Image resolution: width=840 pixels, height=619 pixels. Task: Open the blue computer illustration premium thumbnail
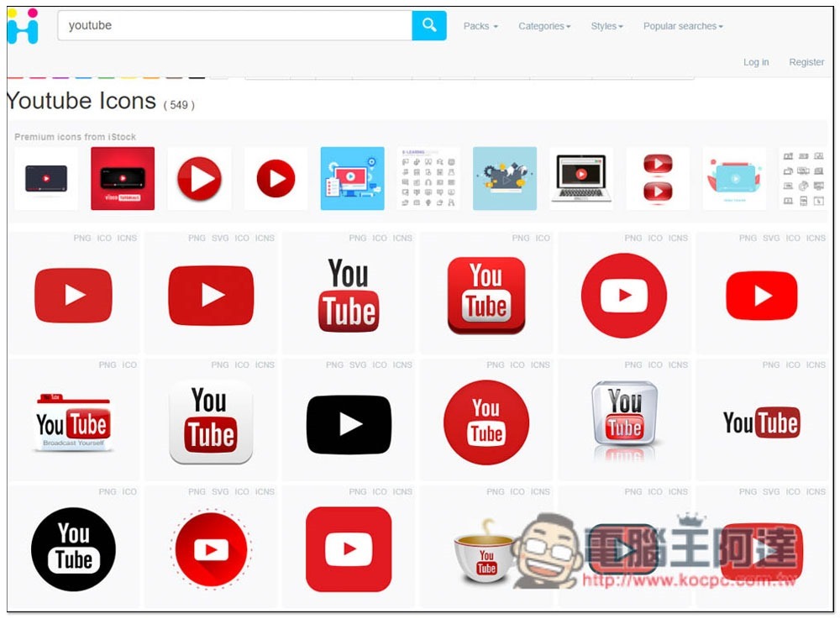coord(352,179)
